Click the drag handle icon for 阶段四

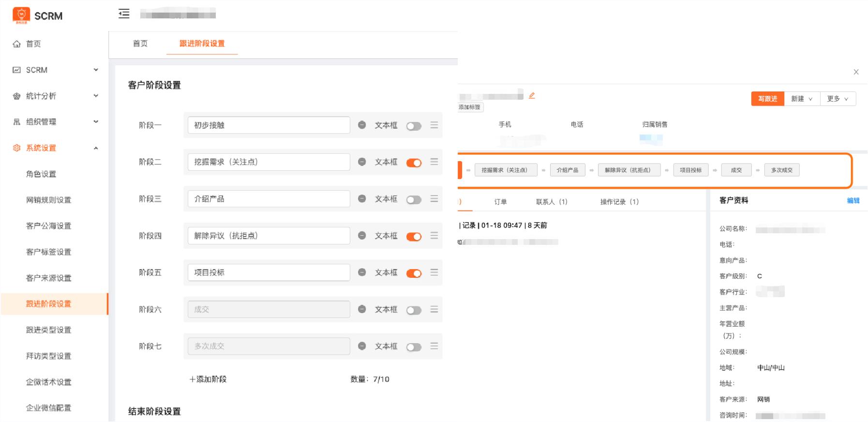[434, 235]
